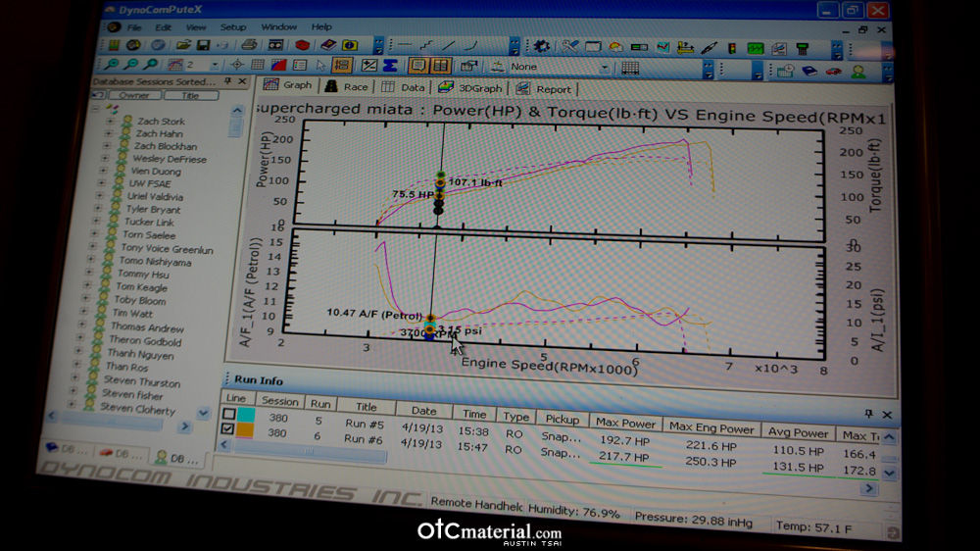The height and width of the screenshot is (551, 980).
Task: Expand the Wesley DeFriese tree node
Action: click(x=106, y=158)
